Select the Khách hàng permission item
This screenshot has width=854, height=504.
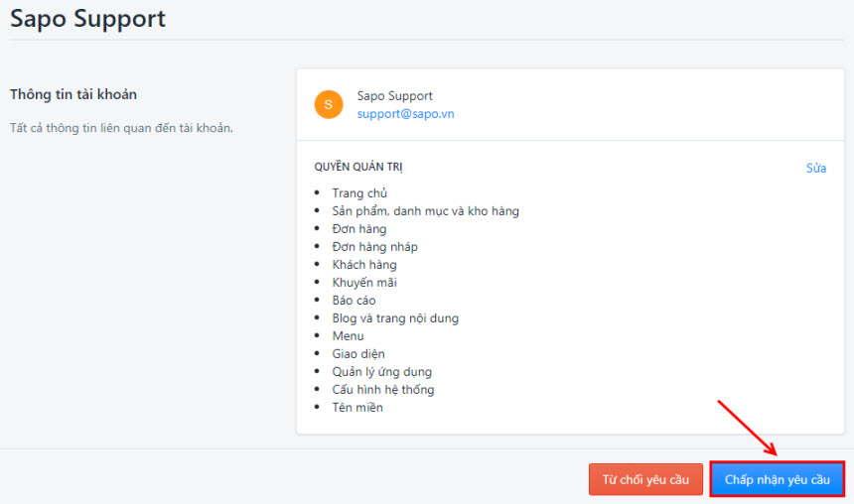tap(364, 265)
